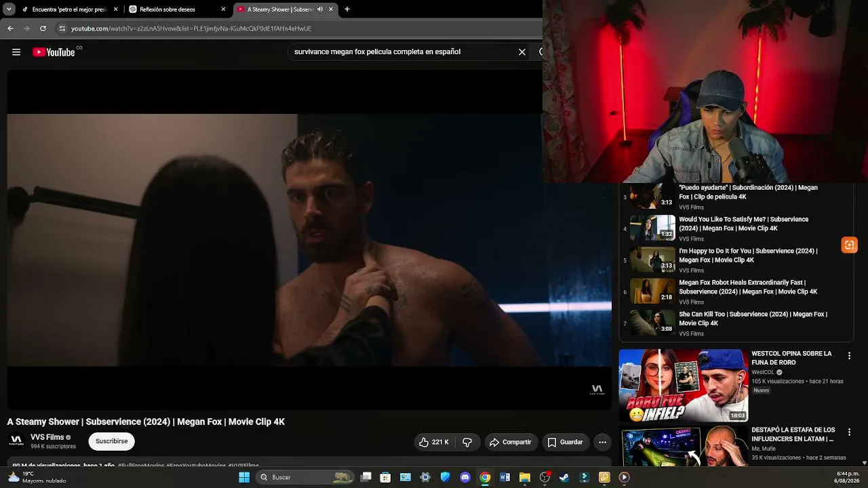Image resolution: width=868 pixels, height=488 pixels.
Task: Switch to the 'Encuentra petro el mejor' tab
Action: (x=70, y=9)
